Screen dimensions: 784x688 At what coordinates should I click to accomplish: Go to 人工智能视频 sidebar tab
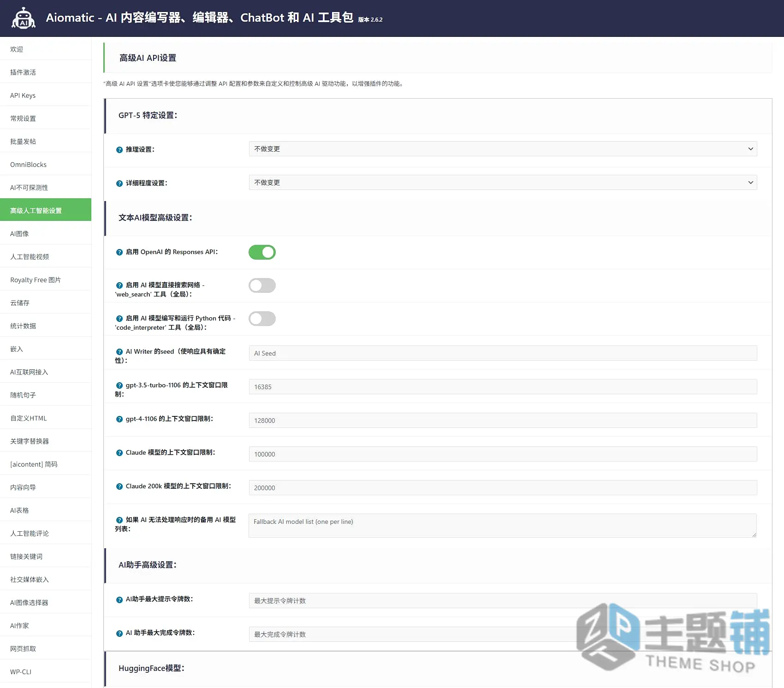[x=46, y=256]
